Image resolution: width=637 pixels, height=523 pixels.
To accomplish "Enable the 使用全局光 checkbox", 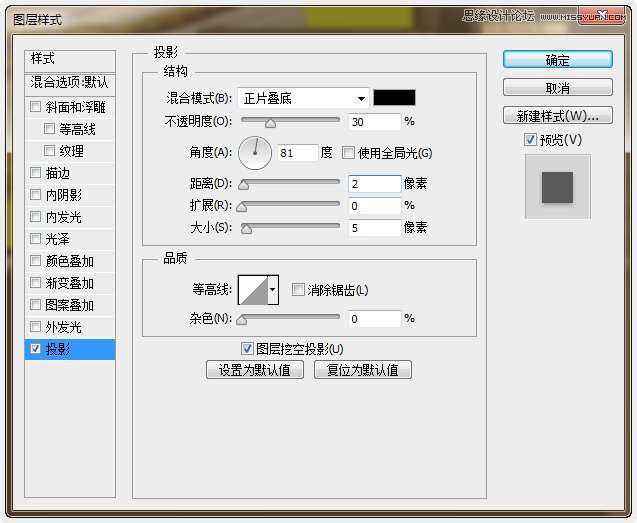I will [x=349, y=153].
